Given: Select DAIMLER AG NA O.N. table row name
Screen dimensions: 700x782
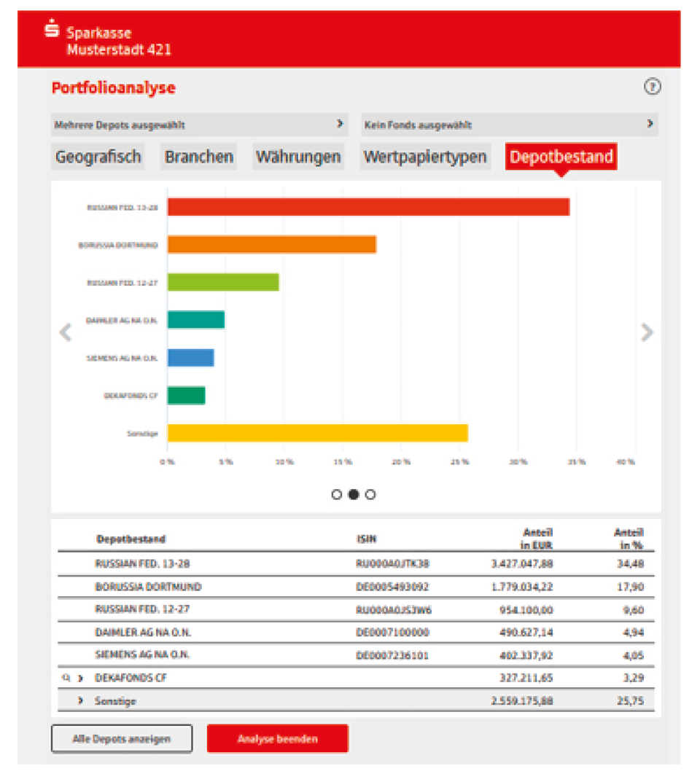Looking at the screenshot, I should tap(143, 633).
